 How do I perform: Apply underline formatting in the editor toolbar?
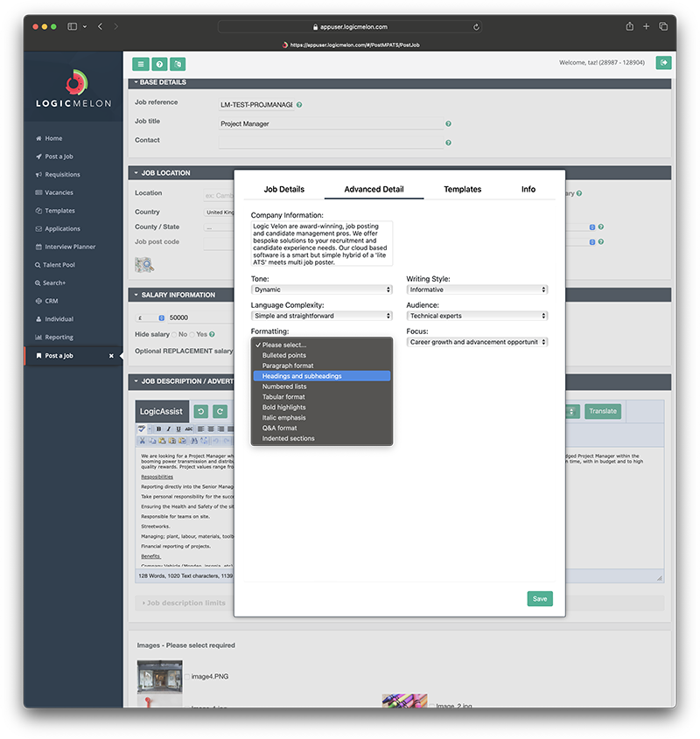[178, 429]
